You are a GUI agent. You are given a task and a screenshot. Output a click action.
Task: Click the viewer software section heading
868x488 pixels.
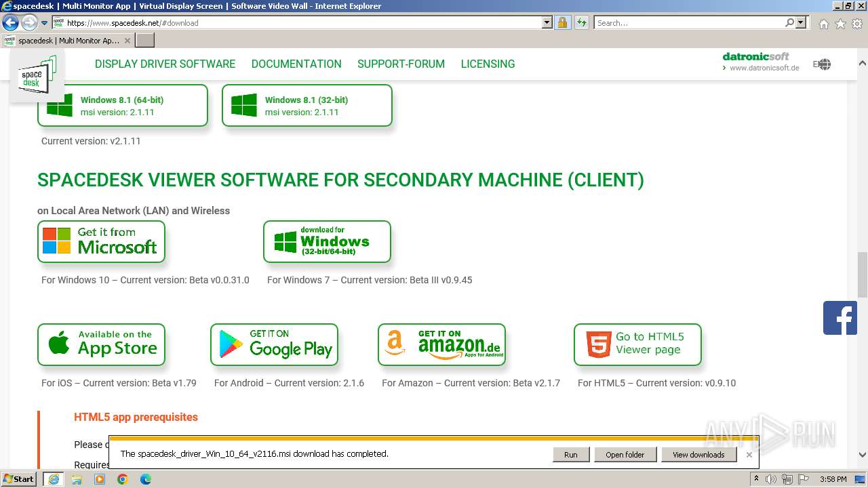pos(340,180)
